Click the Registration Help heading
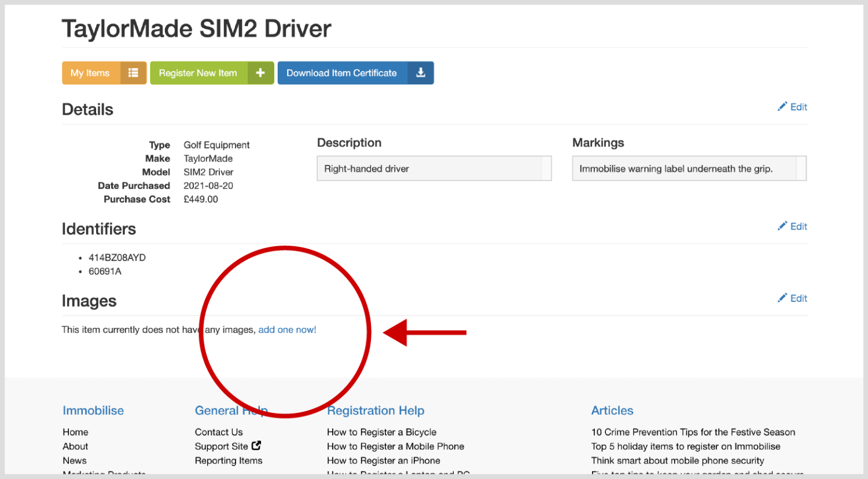The width and height of the screenshot is (868, 479). 376,410
